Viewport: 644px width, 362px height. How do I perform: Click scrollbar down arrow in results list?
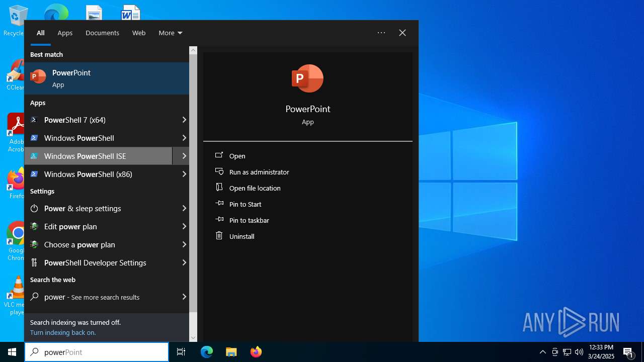(x=193, y=338)
